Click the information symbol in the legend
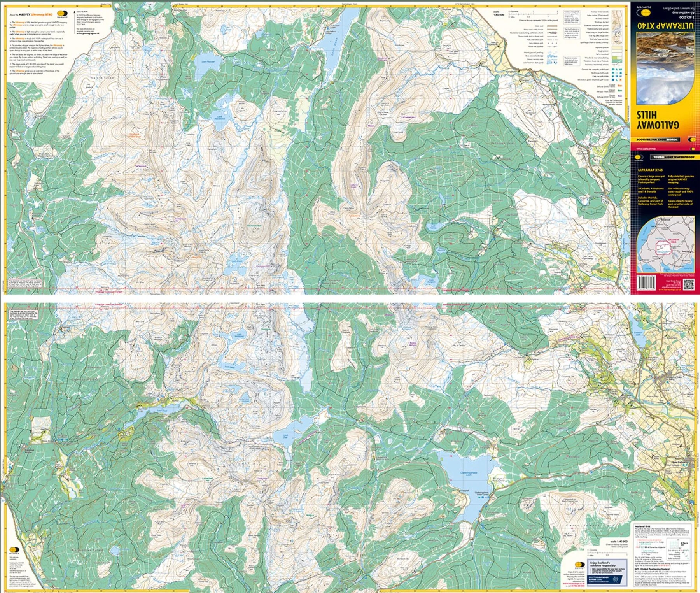700x593 pixels. 613,80
